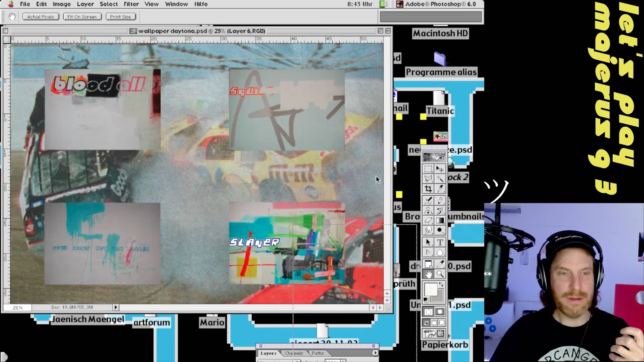Swap foreground and background colors
The width and height of the screenshot is (644, 362).
441,285
